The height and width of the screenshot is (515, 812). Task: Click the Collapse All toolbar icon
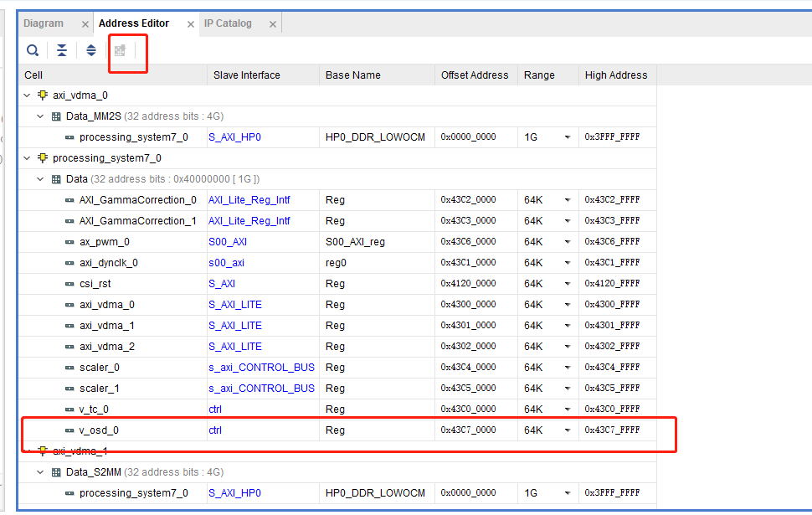click(62, 50)
